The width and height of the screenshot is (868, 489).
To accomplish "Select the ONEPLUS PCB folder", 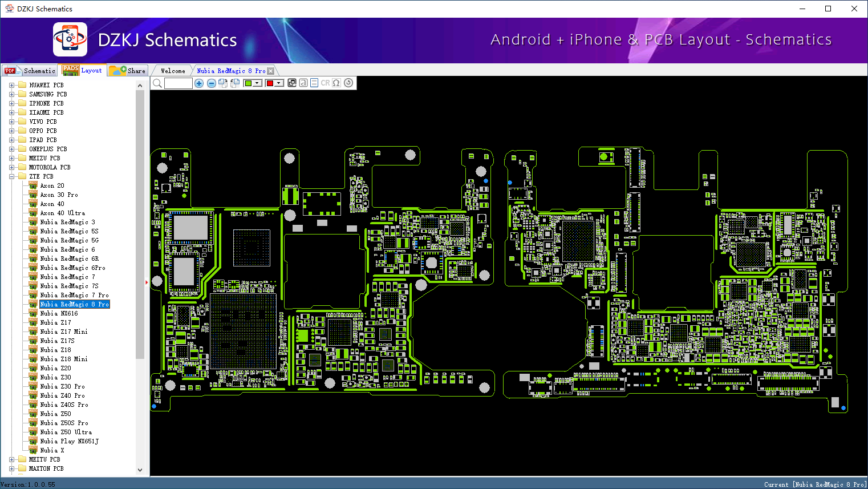I will [48, 149].
